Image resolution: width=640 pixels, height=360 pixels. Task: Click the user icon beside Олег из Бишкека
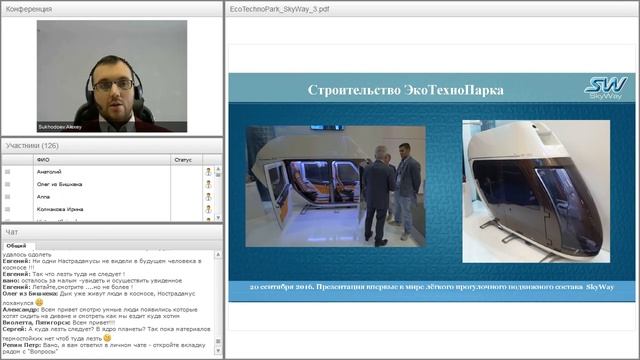coord(208,184)
